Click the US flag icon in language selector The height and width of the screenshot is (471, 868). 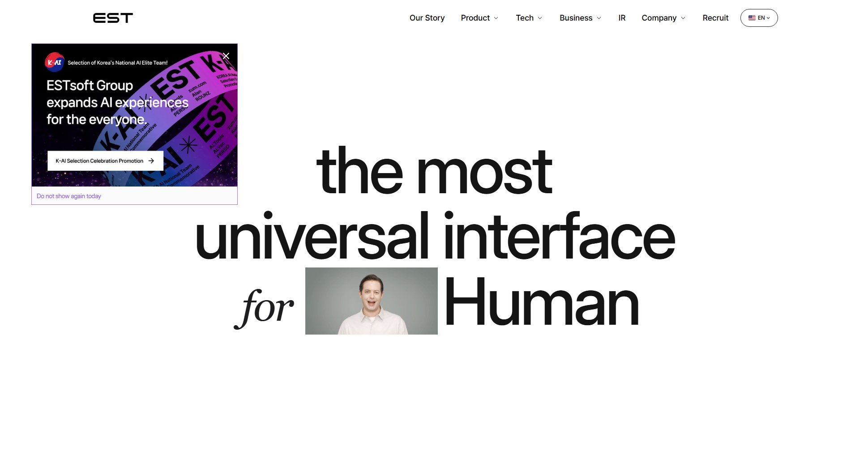[x=752, y=18]
